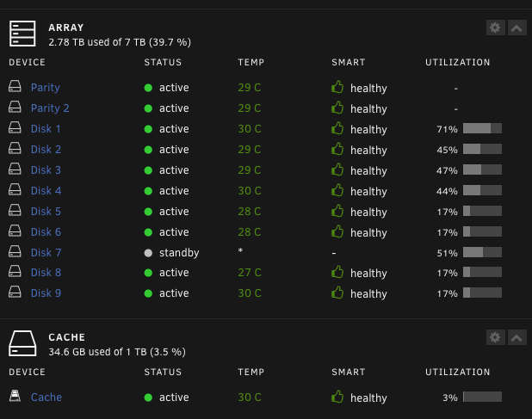
Task: Click Disk 4's "44%" utilization value
Action: tap(447, 191)
